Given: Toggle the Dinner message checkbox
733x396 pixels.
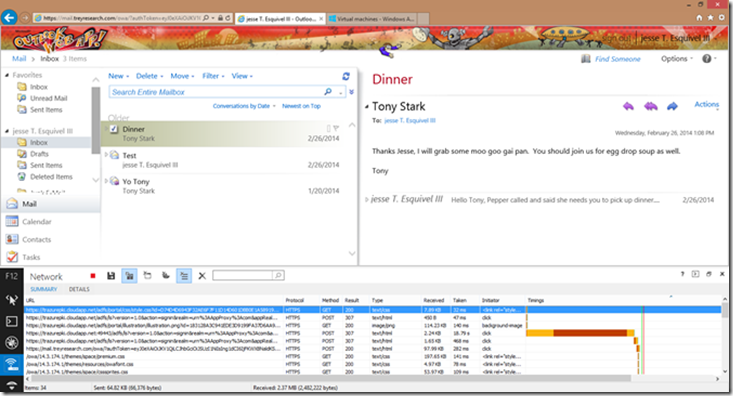Looking at the screenshot, I should point(114,129).
